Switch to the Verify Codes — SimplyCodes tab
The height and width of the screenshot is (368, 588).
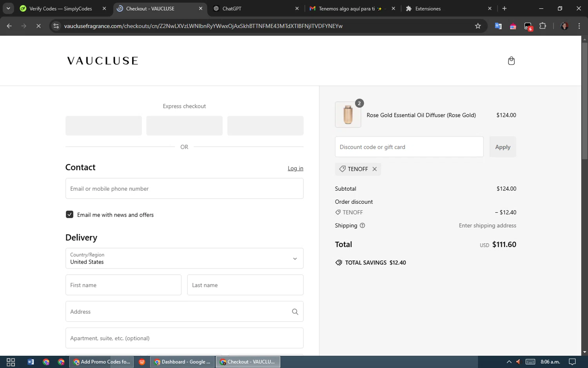61,9
